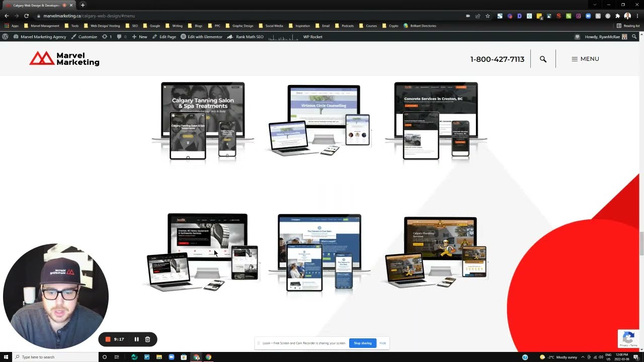Click the camera icon in address bar
The height and width of the screenshot is (362, 644).
click(468, 16)
